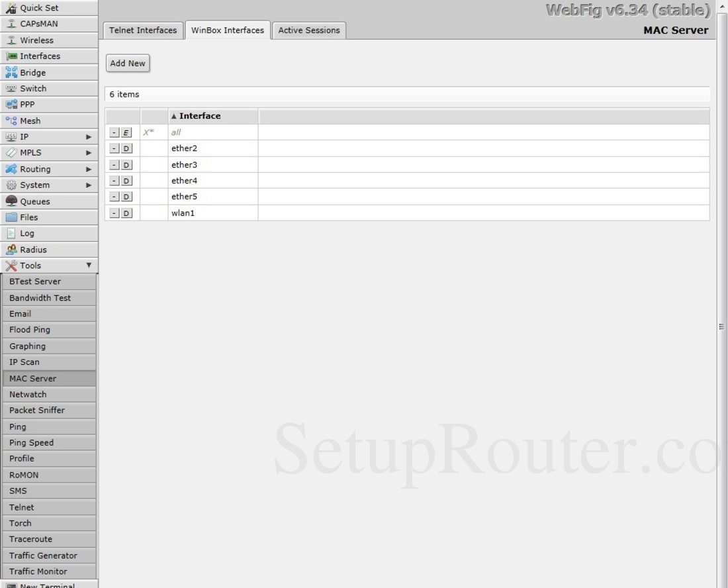Expand the Routing submenu arrow

coord(89,169)
